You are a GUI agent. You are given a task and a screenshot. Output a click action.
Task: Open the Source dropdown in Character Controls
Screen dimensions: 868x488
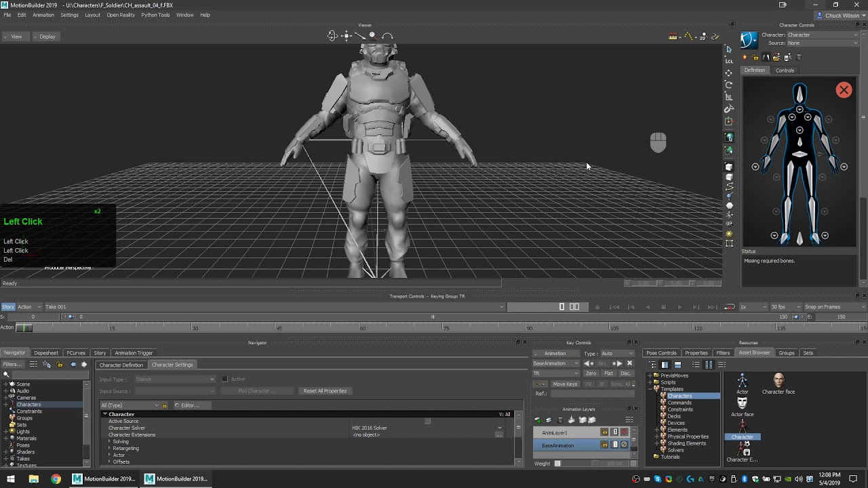(823, 43)
